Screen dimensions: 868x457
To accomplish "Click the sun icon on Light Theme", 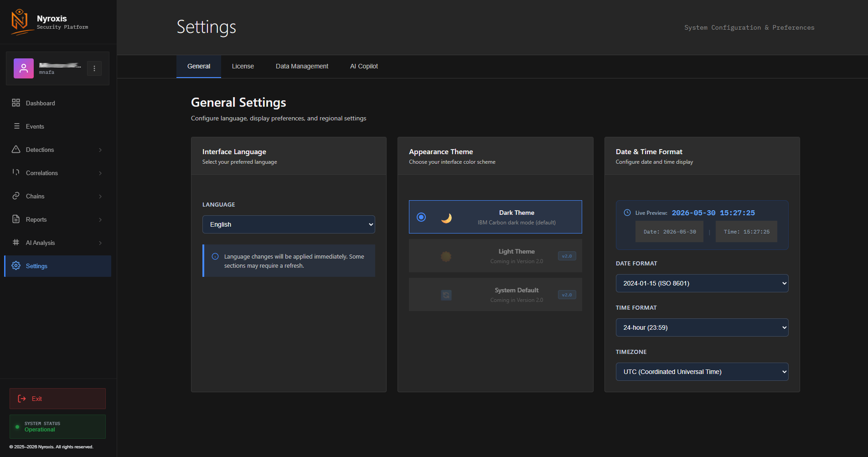I will tap(446, 256).
